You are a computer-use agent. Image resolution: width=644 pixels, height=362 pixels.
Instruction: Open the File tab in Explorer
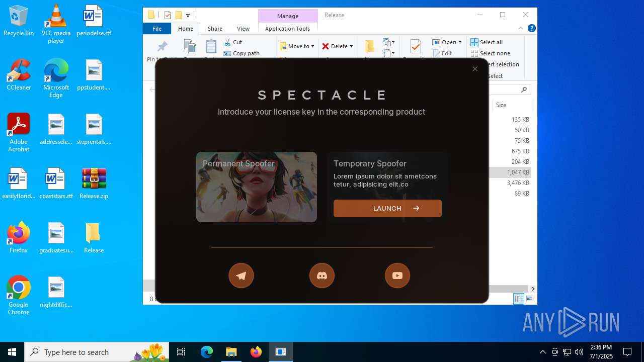[x=157, y=29]
